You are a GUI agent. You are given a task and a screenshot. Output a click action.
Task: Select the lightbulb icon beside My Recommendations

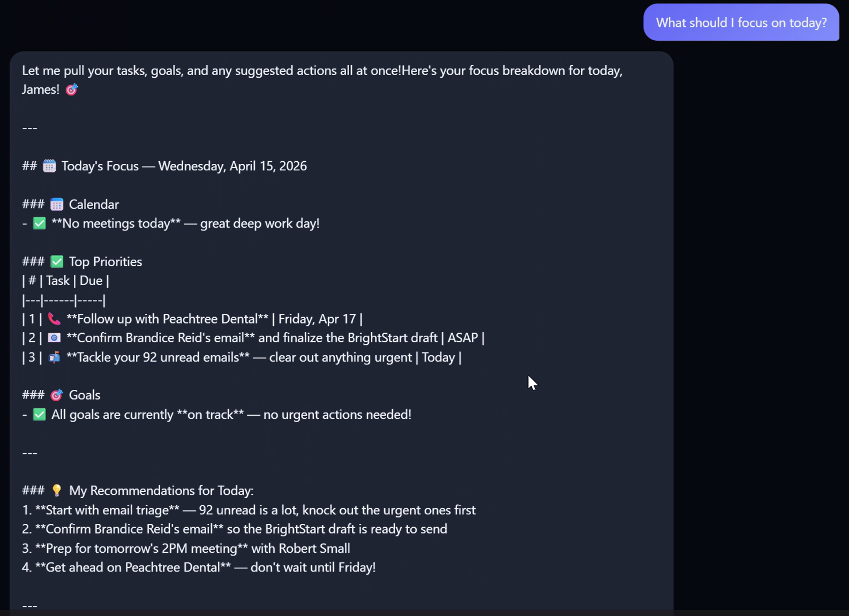click(57, 490)
